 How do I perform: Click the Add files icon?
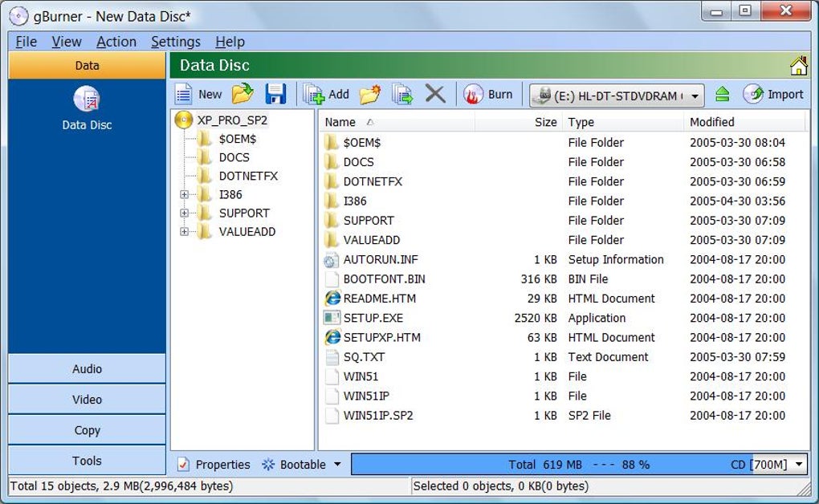point(314,95)
